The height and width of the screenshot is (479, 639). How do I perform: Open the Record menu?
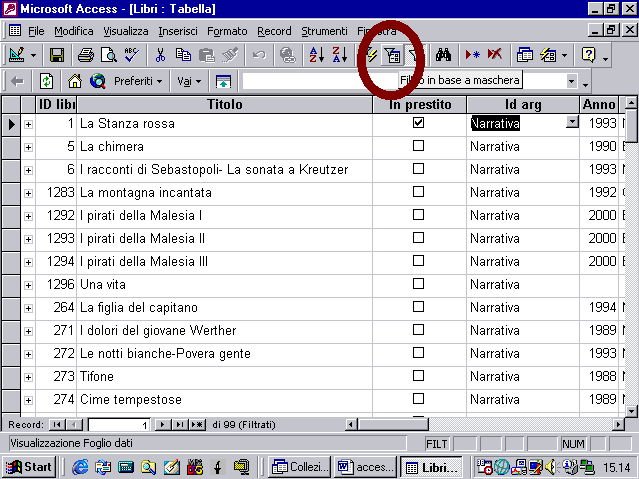[x=274, y=31]
